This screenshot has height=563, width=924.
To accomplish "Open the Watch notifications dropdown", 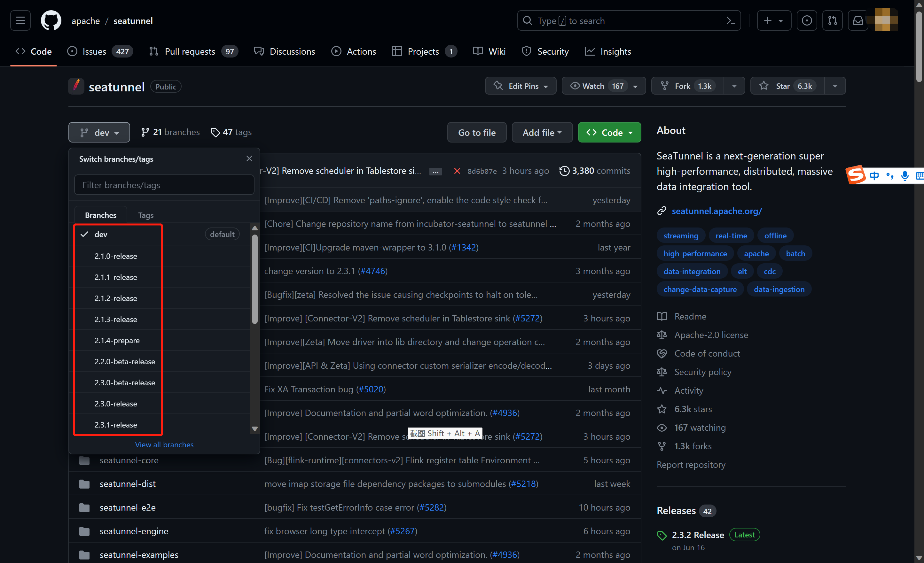I will pos(603,86).
